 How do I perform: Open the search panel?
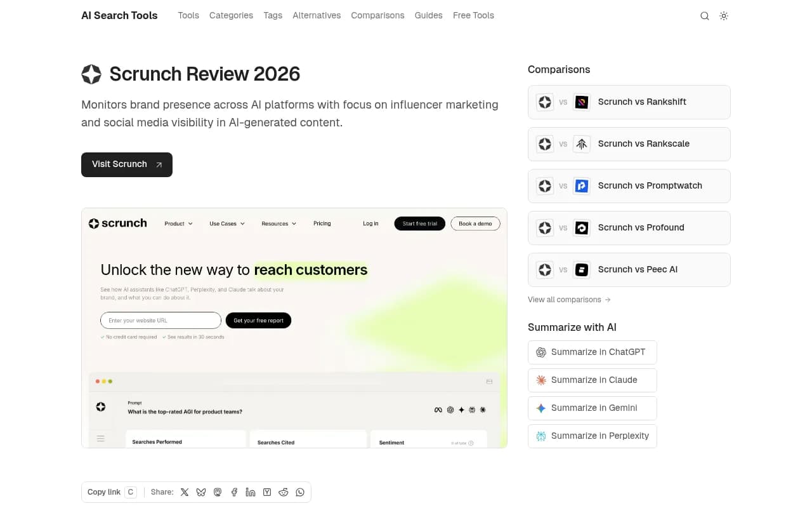(x=704, y=16)
